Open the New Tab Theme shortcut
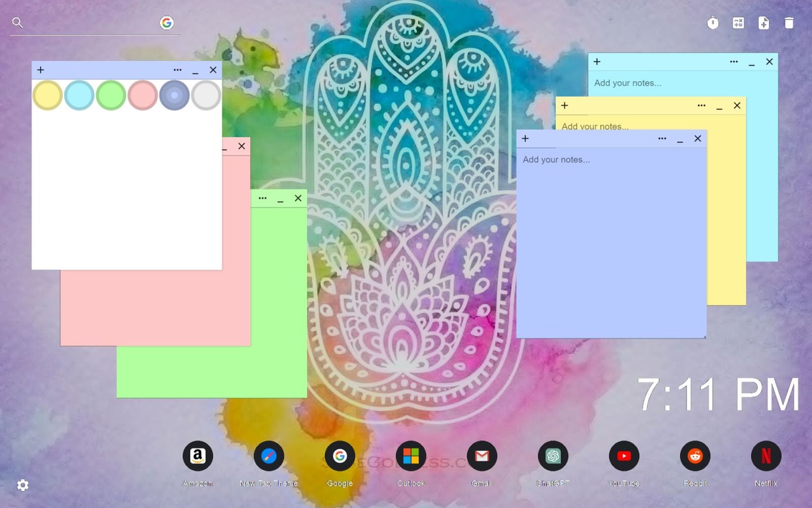 [269, 456]
